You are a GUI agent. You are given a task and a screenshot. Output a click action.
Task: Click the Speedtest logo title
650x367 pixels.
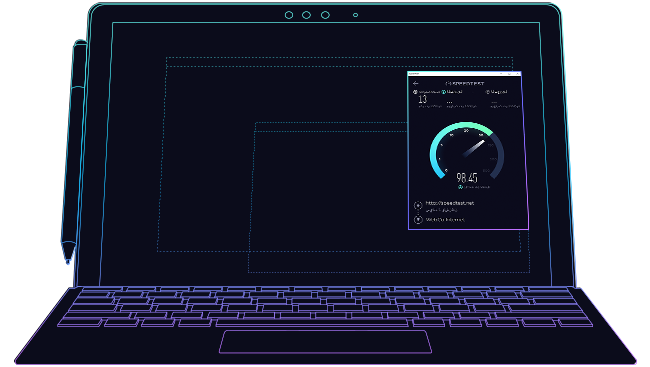point(464,83)
